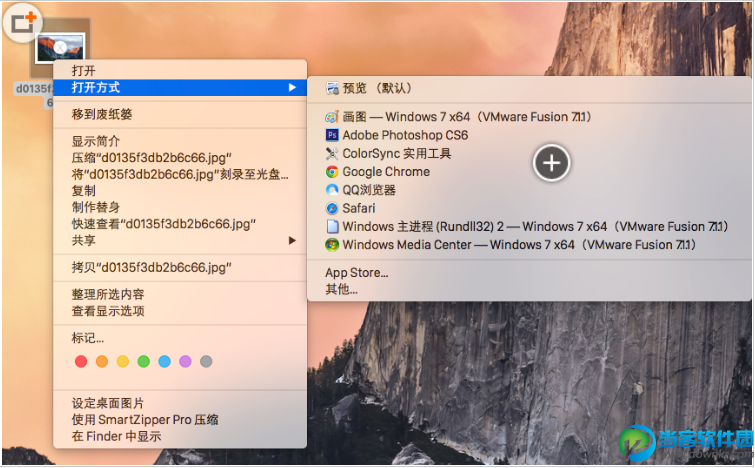Choose 拷贝"d0135f3db2b6c66.jpg"
755x468 pixels.
[180, 268]
